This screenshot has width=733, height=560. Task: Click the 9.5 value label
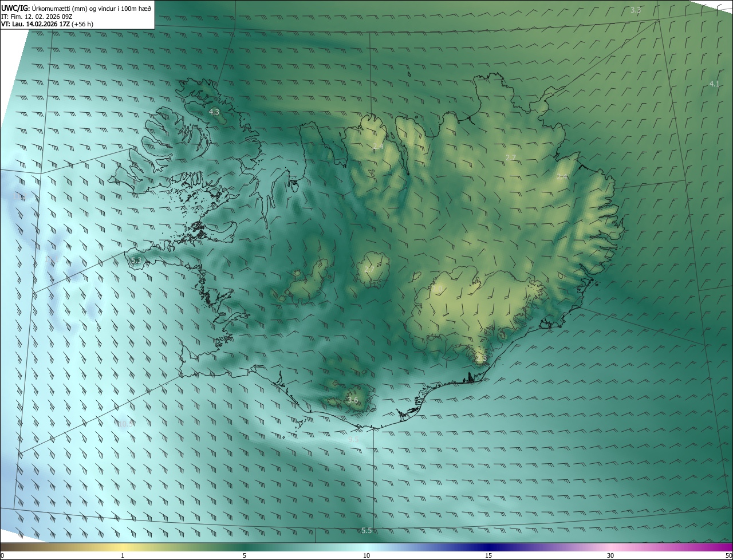[353, 439]
